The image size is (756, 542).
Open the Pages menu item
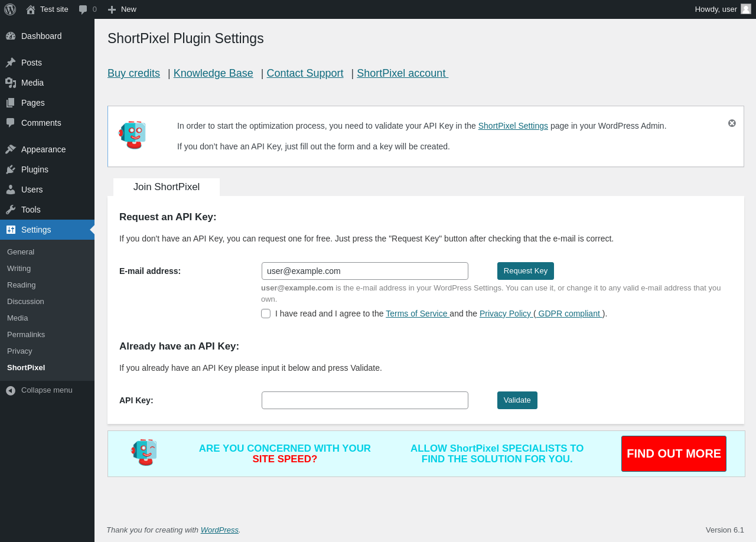47,103
